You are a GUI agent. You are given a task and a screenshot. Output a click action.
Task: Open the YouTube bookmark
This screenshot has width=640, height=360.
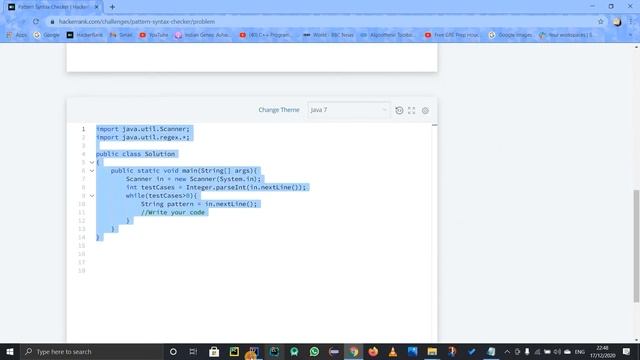tap(154, 35)
